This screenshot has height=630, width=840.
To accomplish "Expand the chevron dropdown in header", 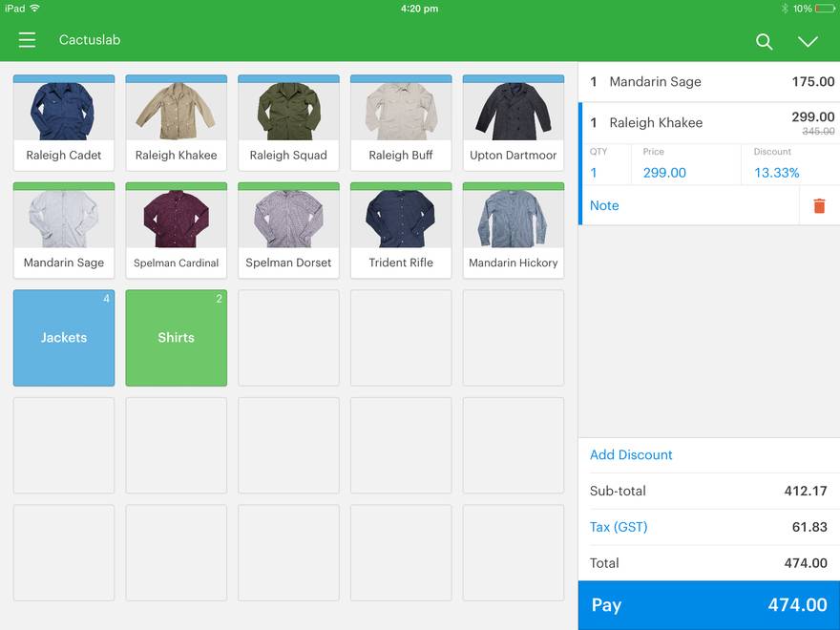I will pyautogui.click(x=808, y=41).
